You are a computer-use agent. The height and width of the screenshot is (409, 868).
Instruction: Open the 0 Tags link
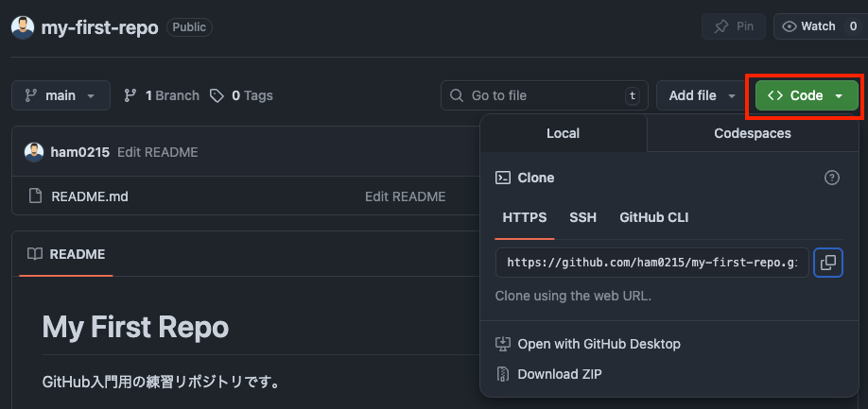241,95
